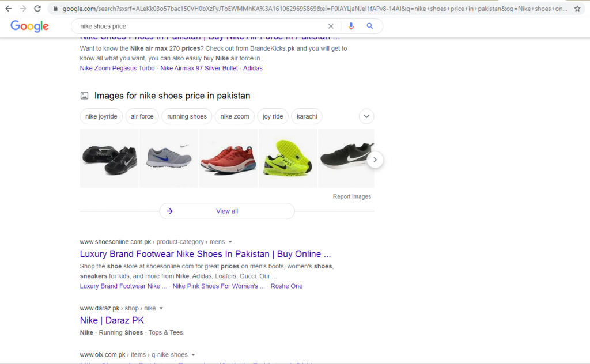Screen dimensions: 590x364
Task: Open the black Nike shoes pair thumbnail
Action: (109, 158)
